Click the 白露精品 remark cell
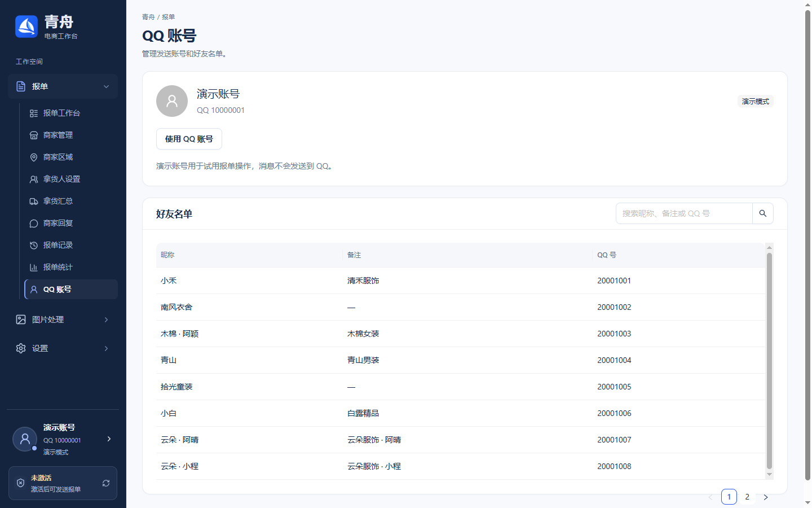 (363, 413)
